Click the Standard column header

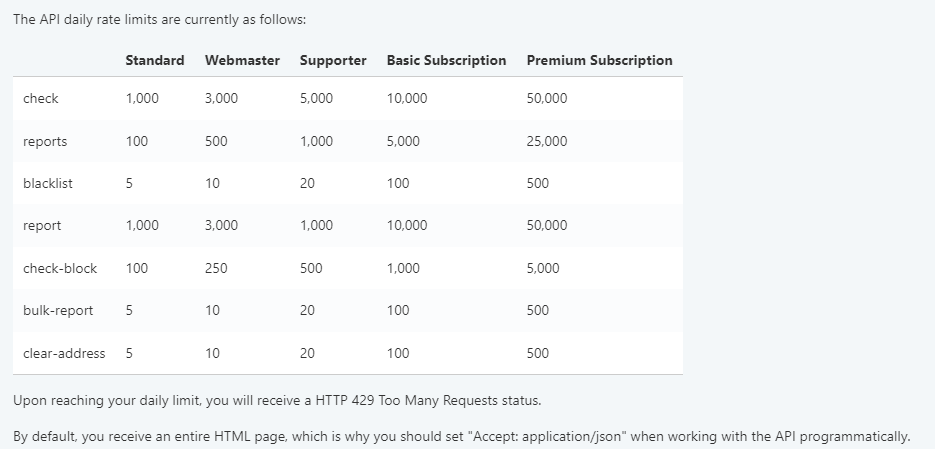(155, 60)
